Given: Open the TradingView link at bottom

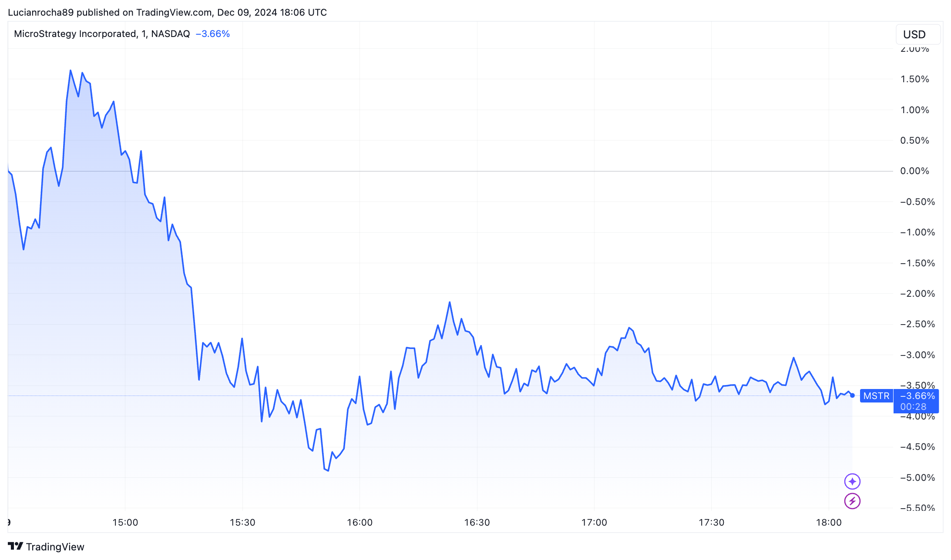Looking at the screenshot, I should coord(46,547).
